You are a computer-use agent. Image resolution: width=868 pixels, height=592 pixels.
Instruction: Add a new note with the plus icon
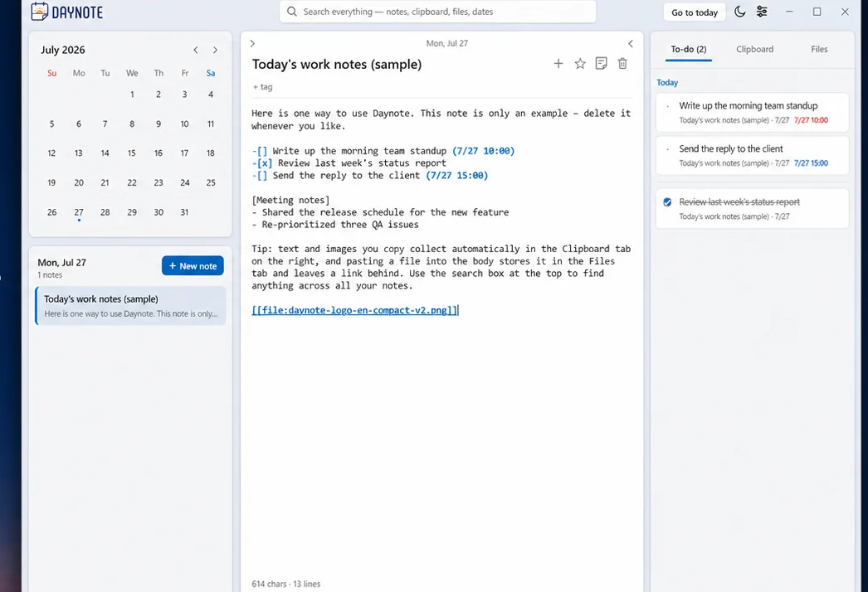pos(558,64)
